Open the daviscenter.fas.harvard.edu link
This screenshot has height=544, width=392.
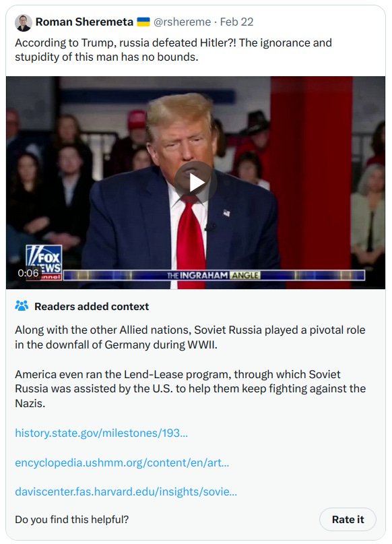(126, 491)
